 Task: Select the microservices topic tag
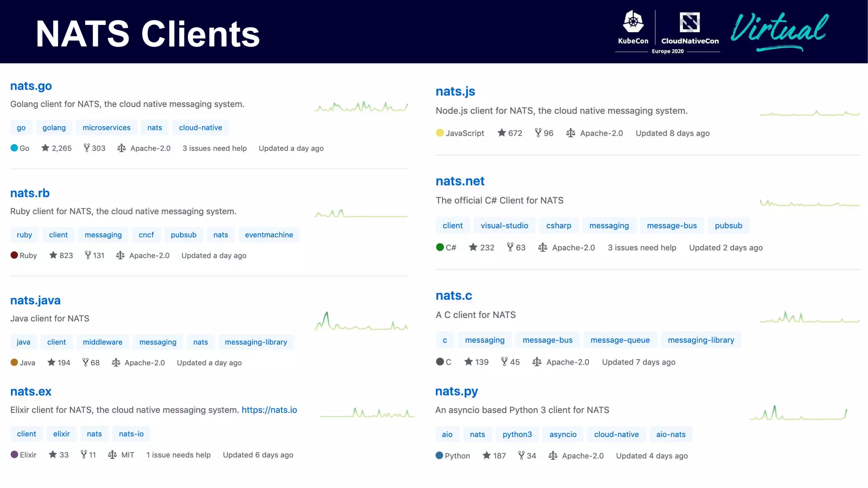pyautogui.click(x=106, y=128)
